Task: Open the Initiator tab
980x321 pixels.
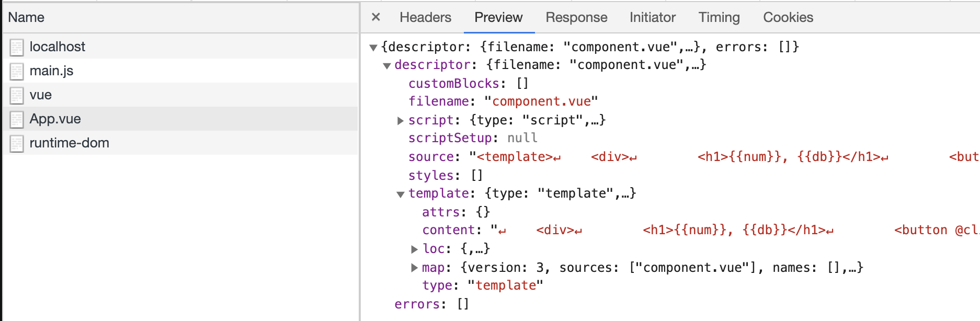Action: (652, 17)
